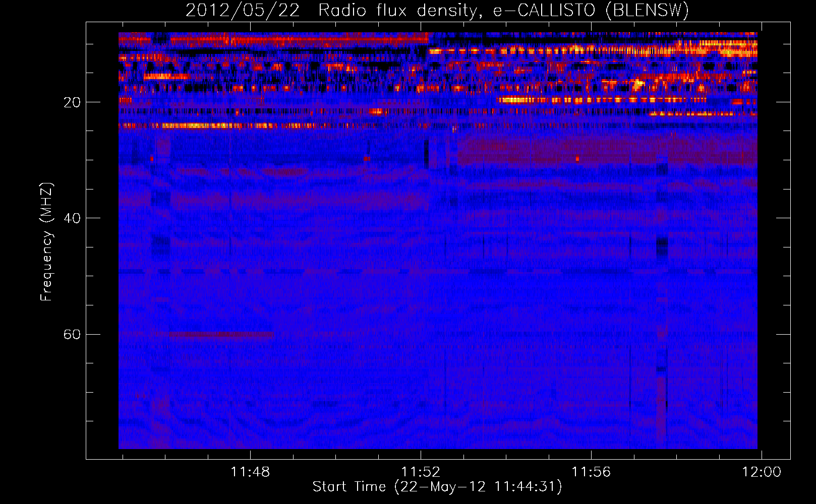Select the 'Frequency (MHZ)' y-axis label
Image resolution: width=816 pixels, height=504 pixels.
click(x=46, y=242)
